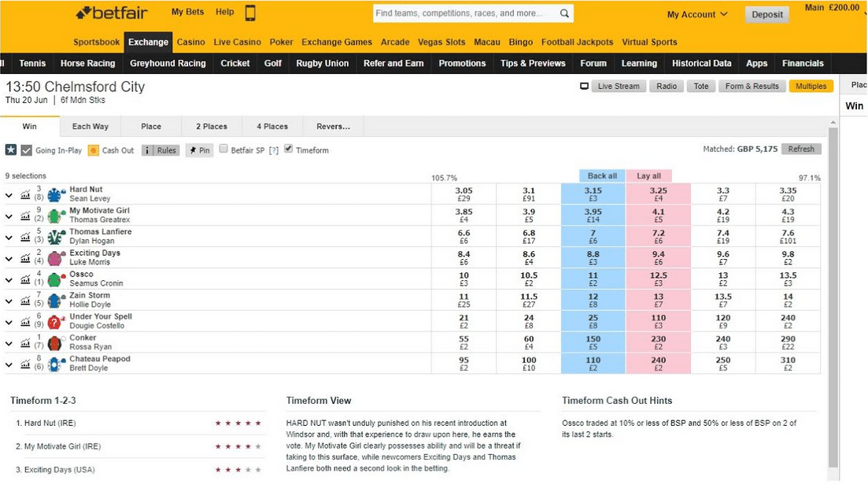Screen dimensions: 868x488
Task: Switch to 4 Places tab
Action: pyautogui.click(x=272, y=126)
